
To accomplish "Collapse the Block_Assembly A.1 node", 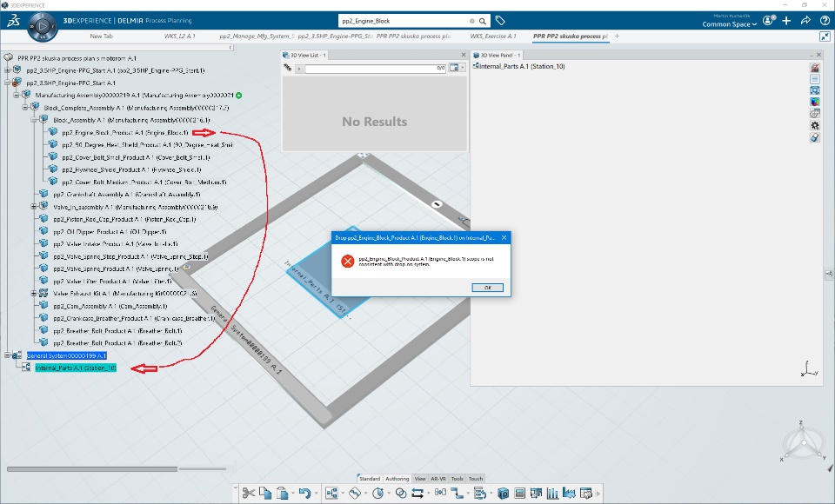I will (34, 120).
